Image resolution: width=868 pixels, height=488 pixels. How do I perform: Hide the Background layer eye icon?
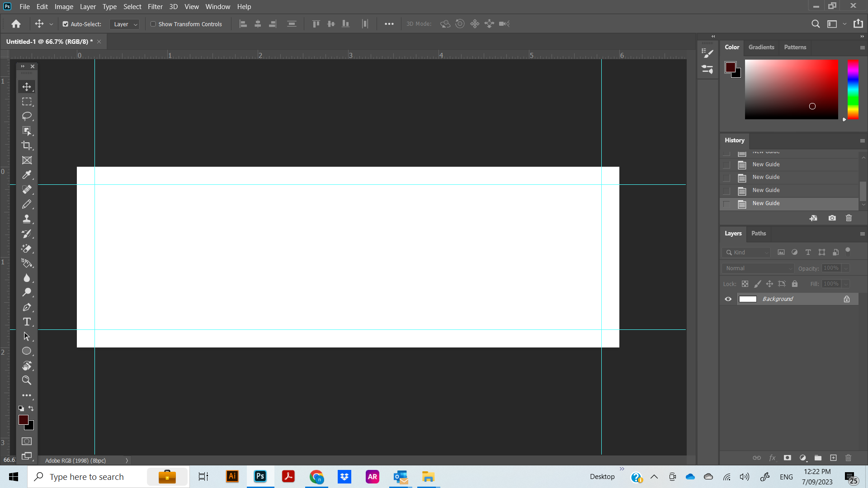point(728,299)
